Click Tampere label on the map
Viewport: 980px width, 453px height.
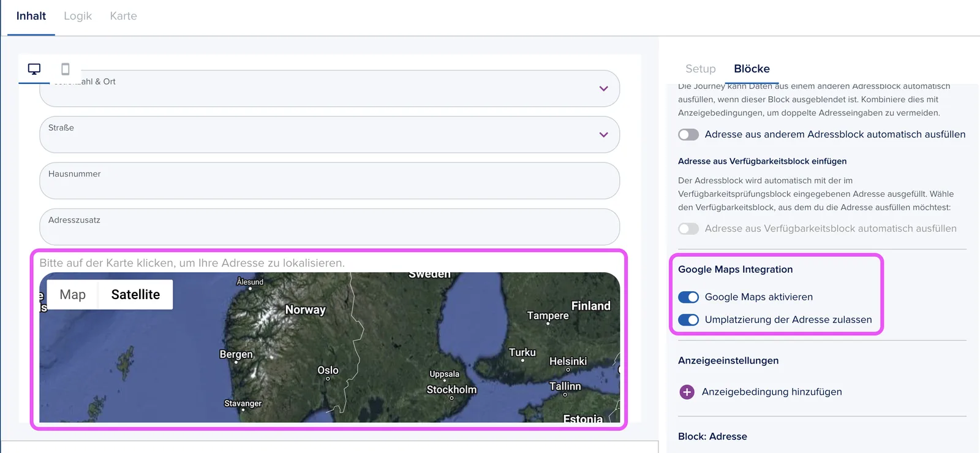click(548, 316)
